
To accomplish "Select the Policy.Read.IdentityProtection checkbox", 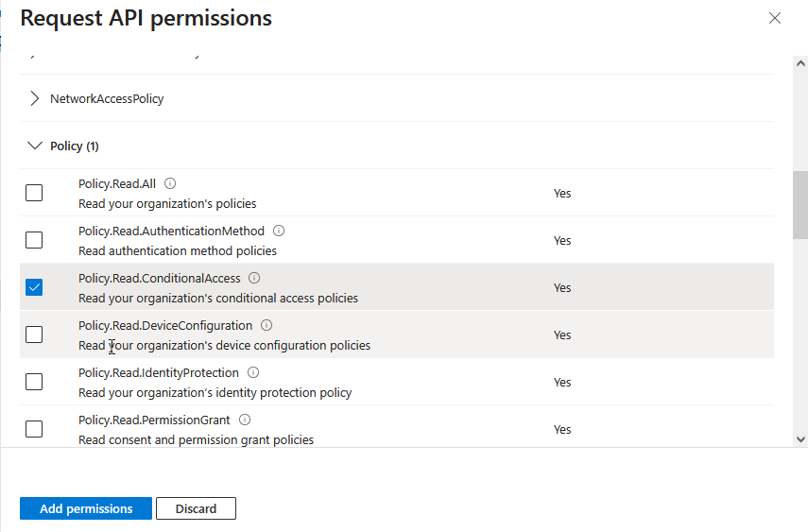I will pyautogui.click(x=34, y=382).
